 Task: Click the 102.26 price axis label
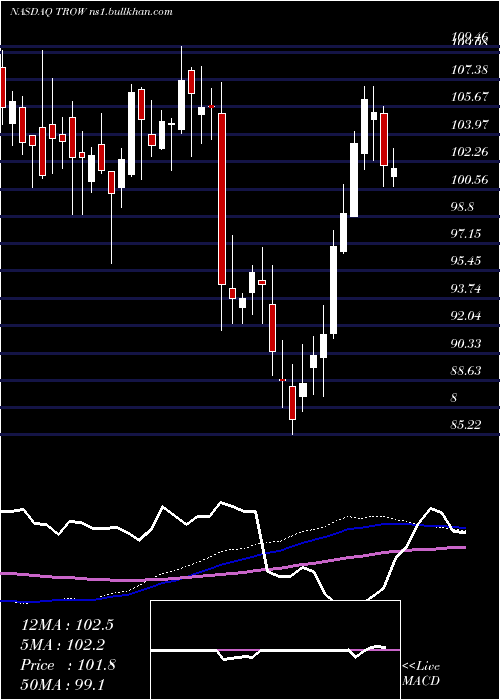pos(470,152)
